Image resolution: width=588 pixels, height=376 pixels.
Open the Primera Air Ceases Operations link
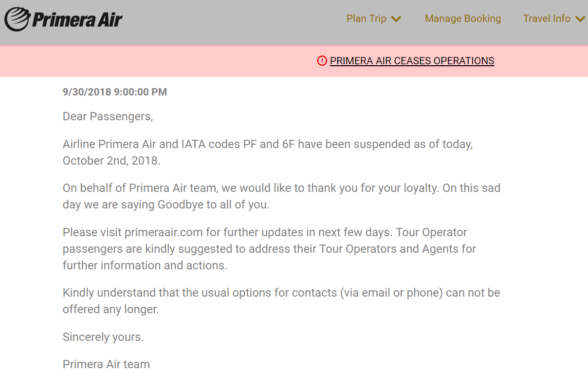tap(412, 61)
